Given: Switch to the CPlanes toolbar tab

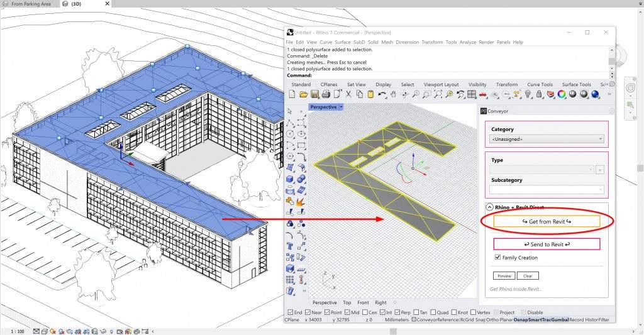Looking at the screenshot, I should coord(329,85).
